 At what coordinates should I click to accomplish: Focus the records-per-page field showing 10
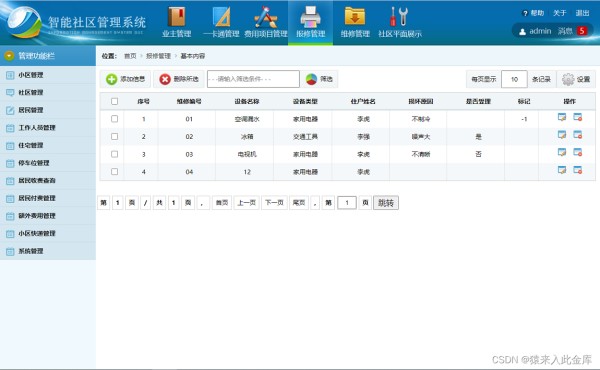click(x=514, y=79)
